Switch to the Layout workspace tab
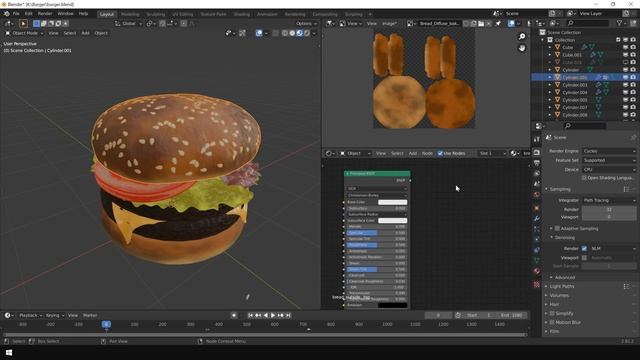 [107, 14]
